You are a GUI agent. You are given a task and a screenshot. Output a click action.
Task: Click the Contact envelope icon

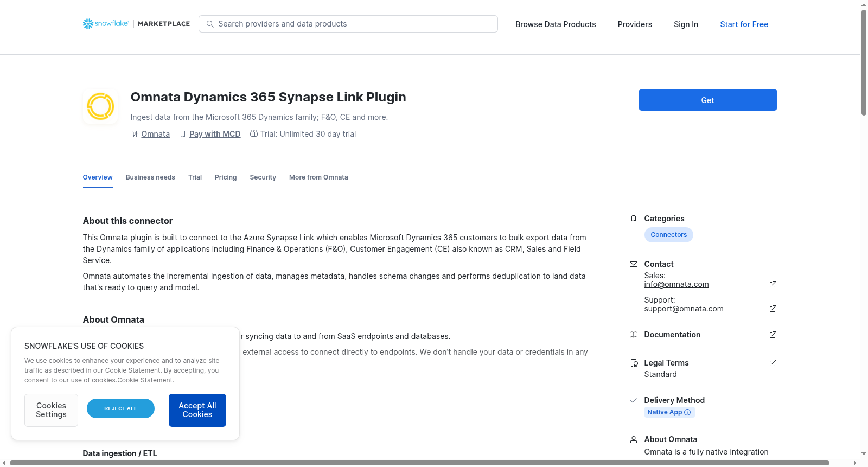pyautogui.click(x=634, y=264)
